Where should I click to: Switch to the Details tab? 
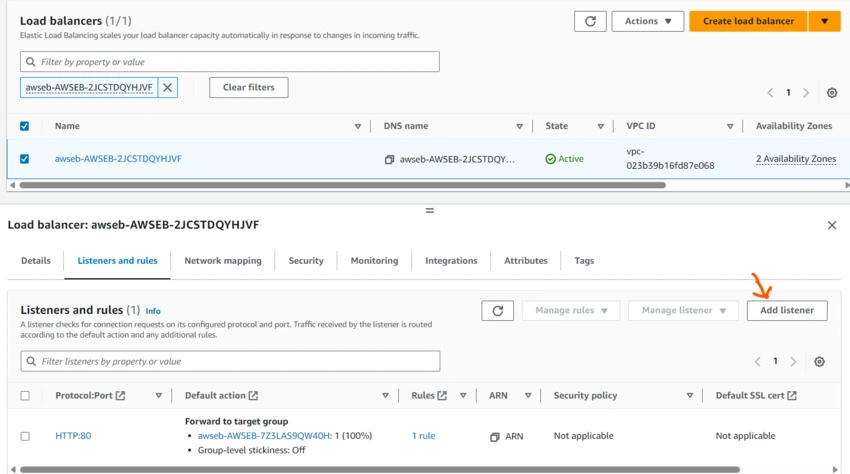(36, 261)
